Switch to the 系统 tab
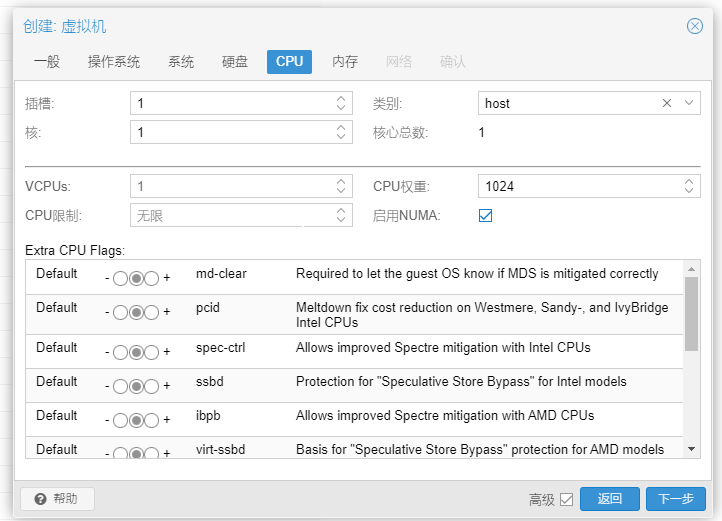 pos(181,62)
